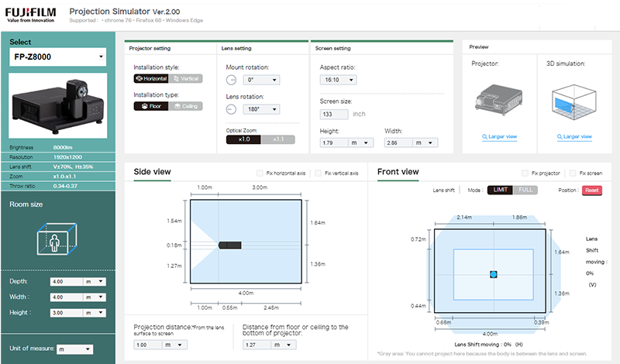Viewport: 620px width, 364px height.
Task: Click the projector body in Side view
Action: click(x=231, y=246)
